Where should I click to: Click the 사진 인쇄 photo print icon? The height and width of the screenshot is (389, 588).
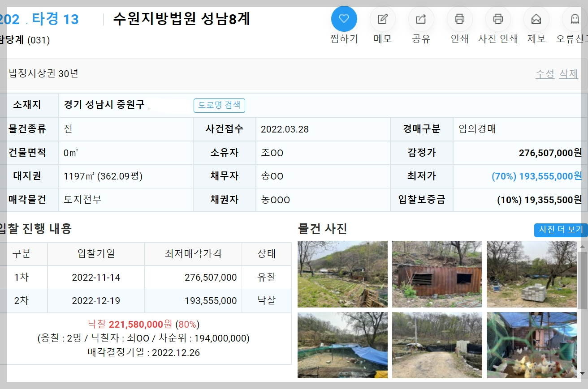tap(498, 19)
